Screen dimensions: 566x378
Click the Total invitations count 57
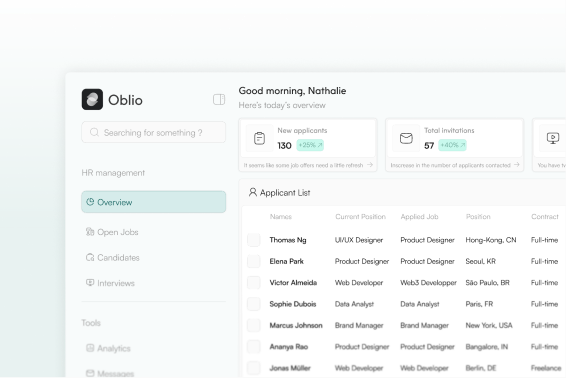pos(429,145)
